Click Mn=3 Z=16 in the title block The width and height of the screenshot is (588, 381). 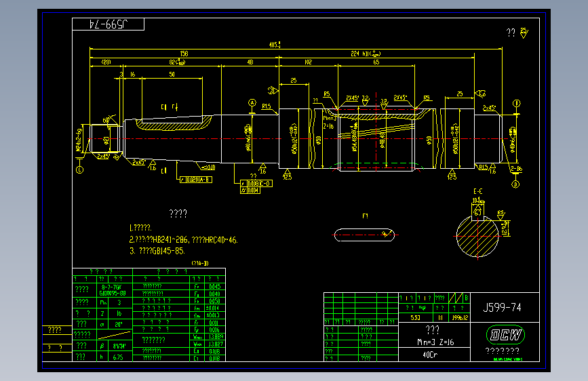tap(435, 342)
